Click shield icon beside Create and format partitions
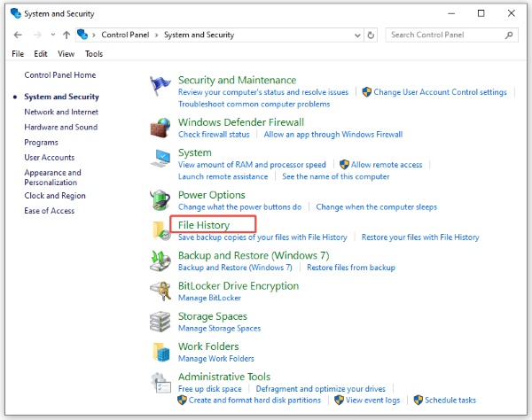The width and height of the screenshot is (532, 420). [182, 400]
